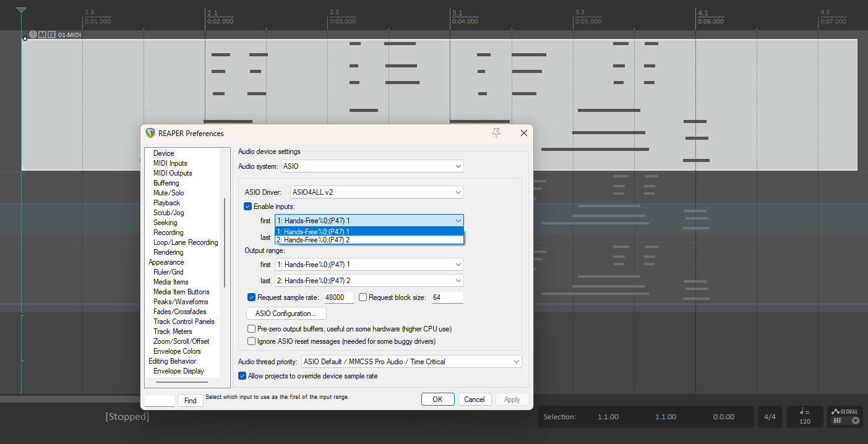
Task: Click the 2.1 marker on the timeline ruler
Action: pyautogui.click(x=213, y=12)
